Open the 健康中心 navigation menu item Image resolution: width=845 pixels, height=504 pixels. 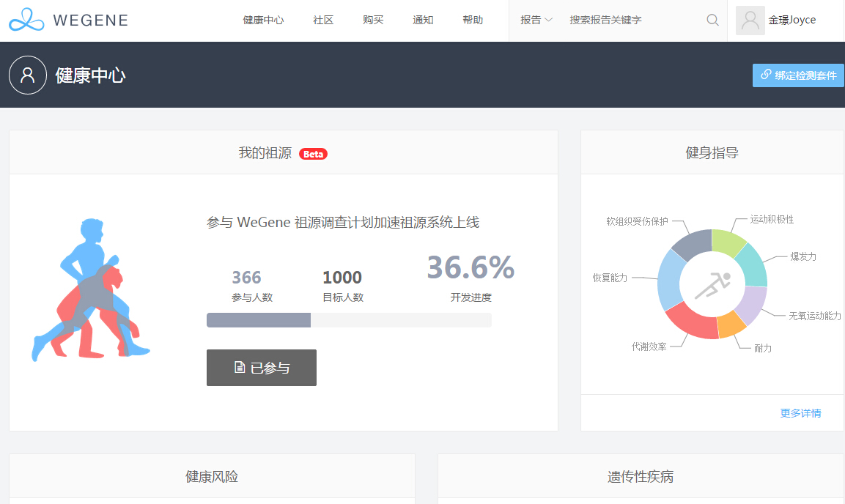point(263,20)
